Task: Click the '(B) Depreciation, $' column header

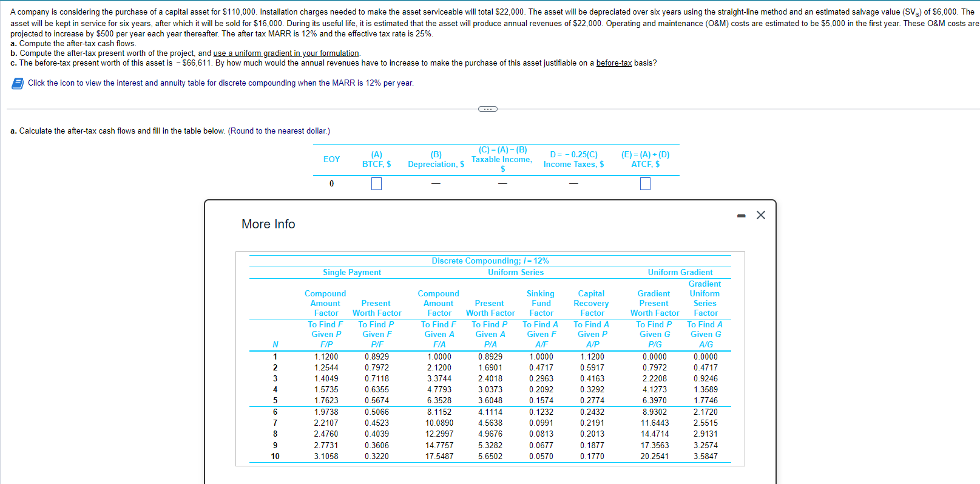Action: click(436, 159)
